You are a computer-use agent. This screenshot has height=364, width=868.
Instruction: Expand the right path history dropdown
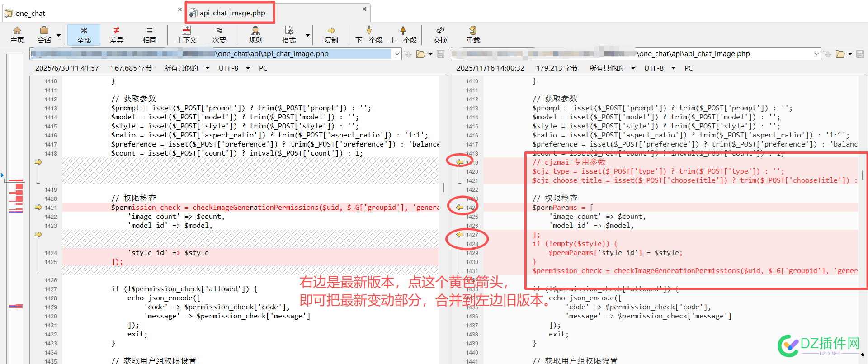point(817,54)
